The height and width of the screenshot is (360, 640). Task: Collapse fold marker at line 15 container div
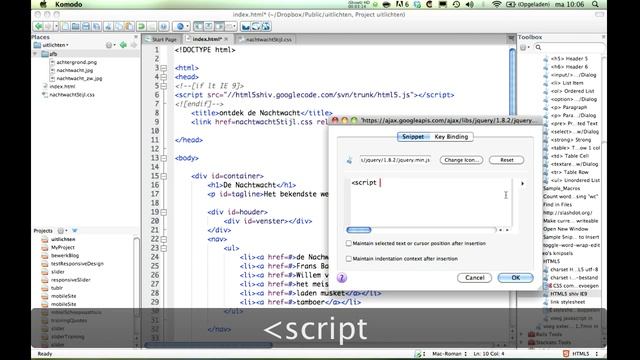click(164, 176)
